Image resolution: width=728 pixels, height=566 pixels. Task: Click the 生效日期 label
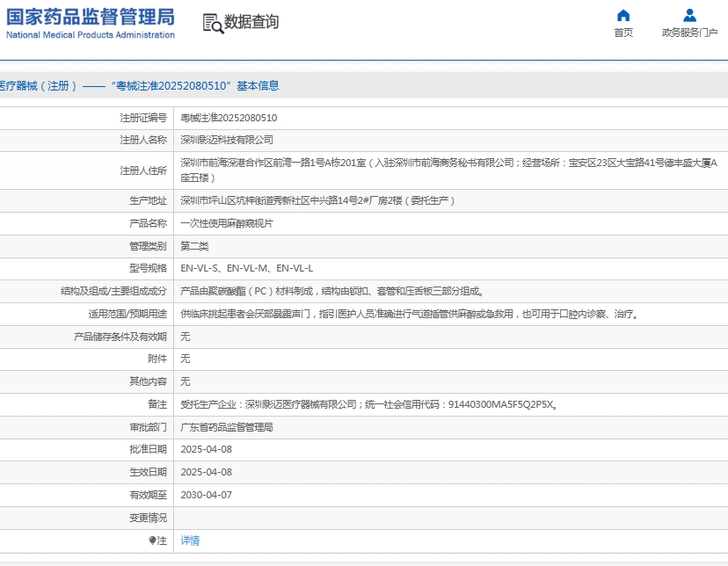[148, 472]
